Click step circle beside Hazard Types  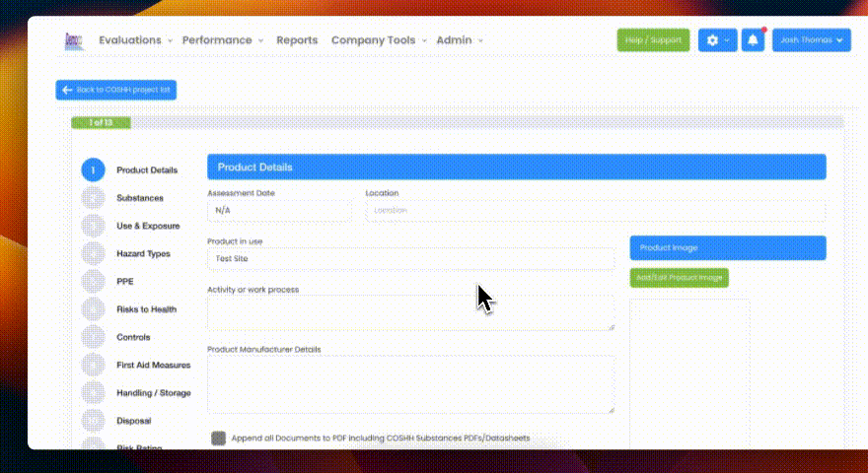(x=93, y=253)
